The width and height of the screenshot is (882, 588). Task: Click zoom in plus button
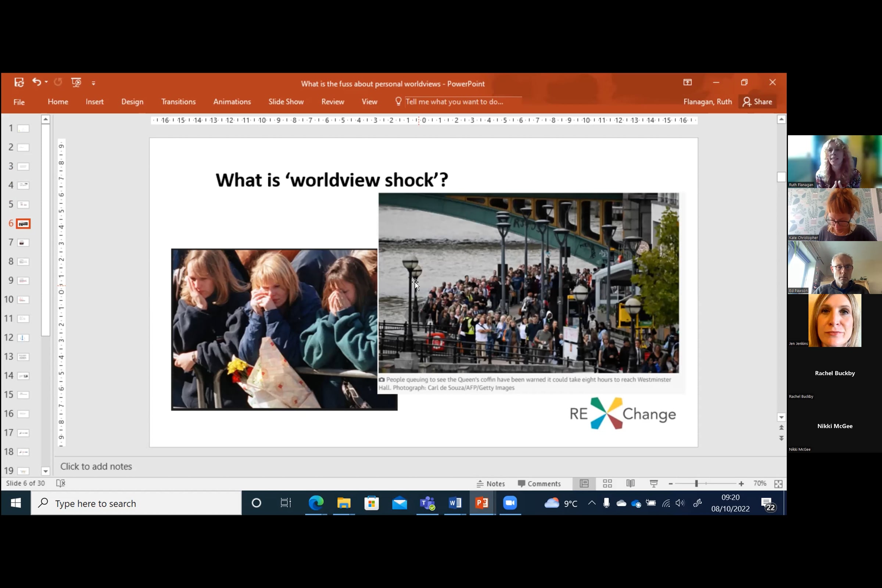pos(741,484)
